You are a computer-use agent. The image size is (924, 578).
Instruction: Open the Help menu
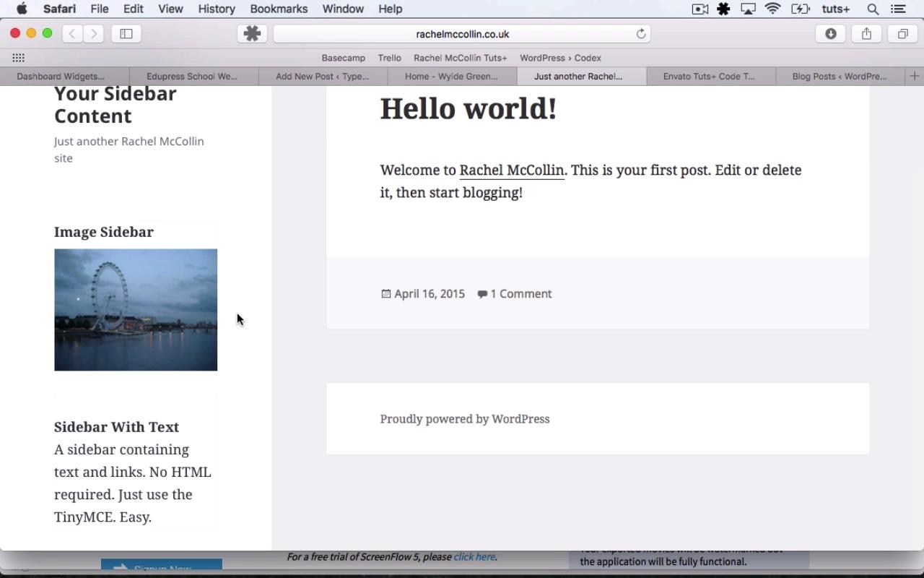coord(391,9)
